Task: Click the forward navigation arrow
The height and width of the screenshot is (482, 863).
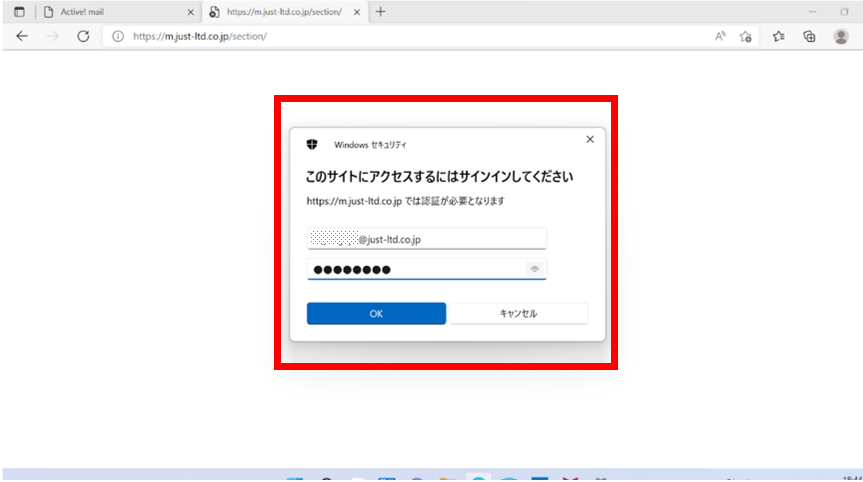Action: pos(53,36)
